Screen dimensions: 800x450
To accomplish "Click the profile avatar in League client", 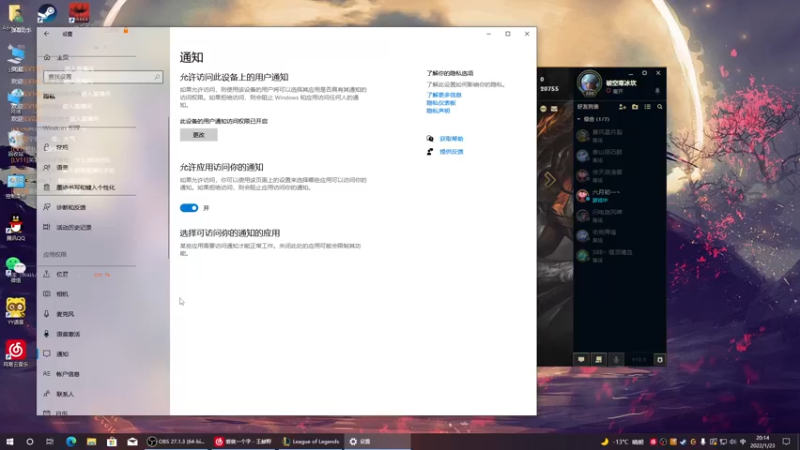I will coord(589,83).
